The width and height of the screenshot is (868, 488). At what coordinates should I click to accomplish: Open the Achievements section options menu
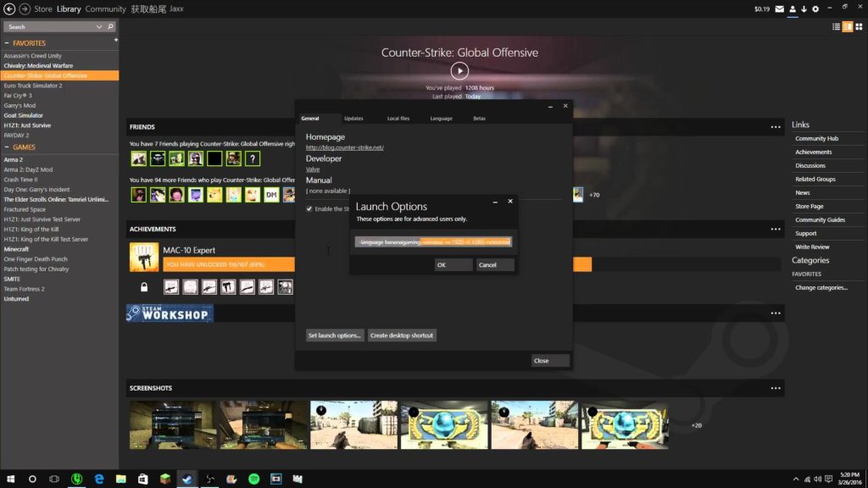(776, 229)
